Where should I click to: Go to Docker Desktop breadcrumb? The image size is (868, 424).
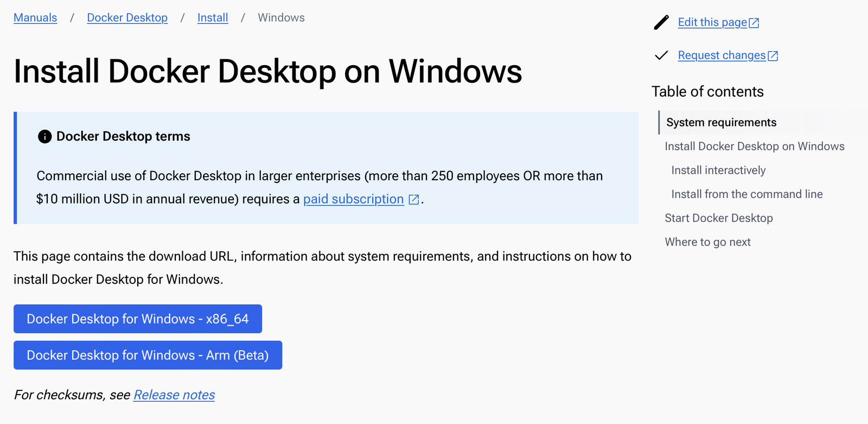pyautogui.click(x=127, y=17)
